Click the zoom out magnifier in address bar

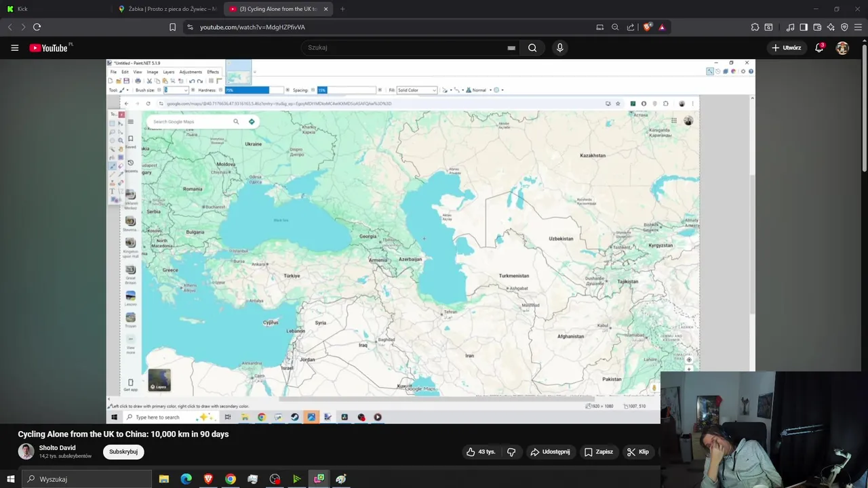[x=615, y=27]
